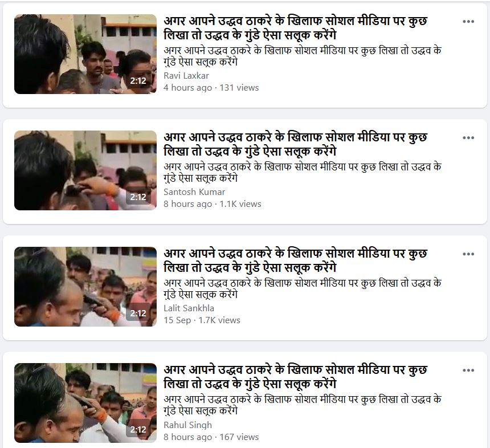Play the video thumbnail posted by Lalit Sankhla
The height and width of the screenshot is (448, 490).
[x=85, y=287]
